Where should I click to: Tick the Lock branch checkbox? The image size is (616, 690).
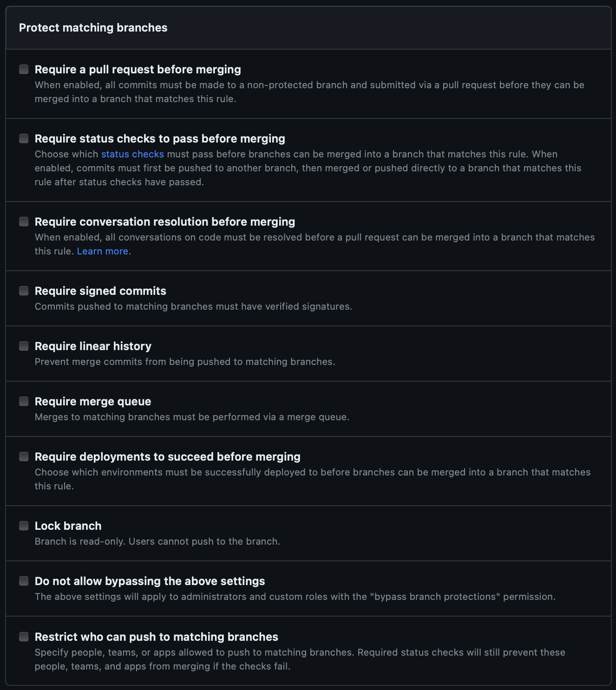coord(24,526)
